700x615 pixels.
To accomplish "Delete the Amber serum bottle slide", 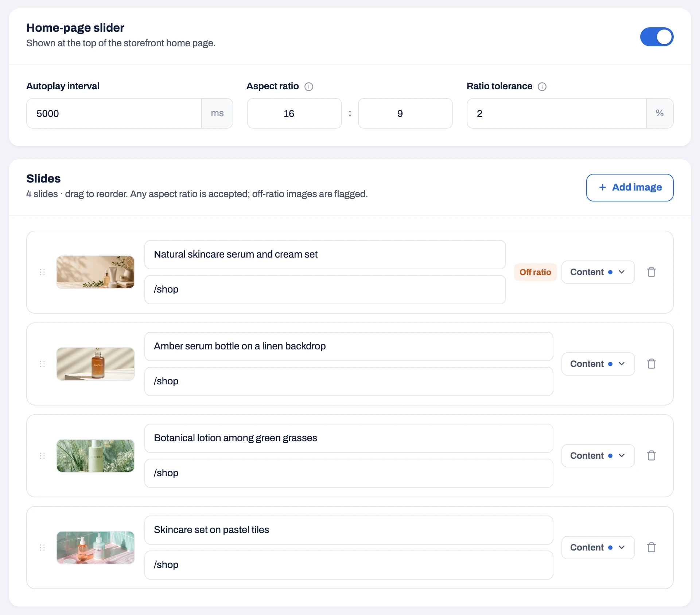I will pos(652,364).
